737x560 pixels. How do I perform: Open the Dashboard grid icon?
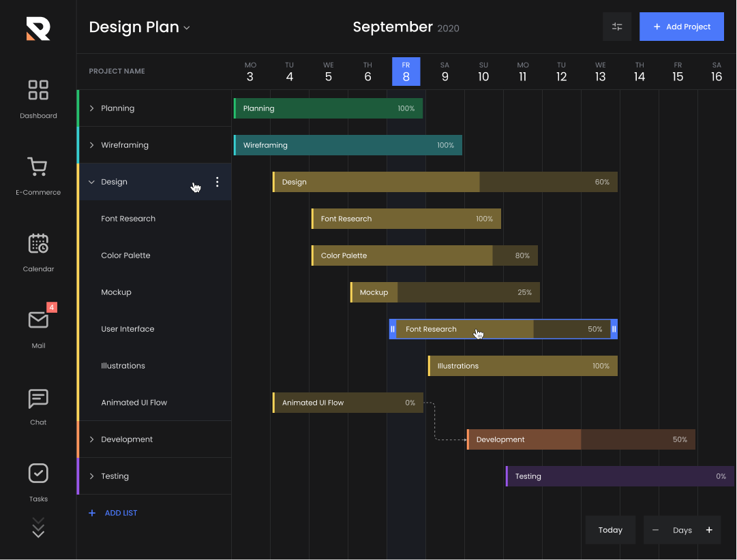38,90
